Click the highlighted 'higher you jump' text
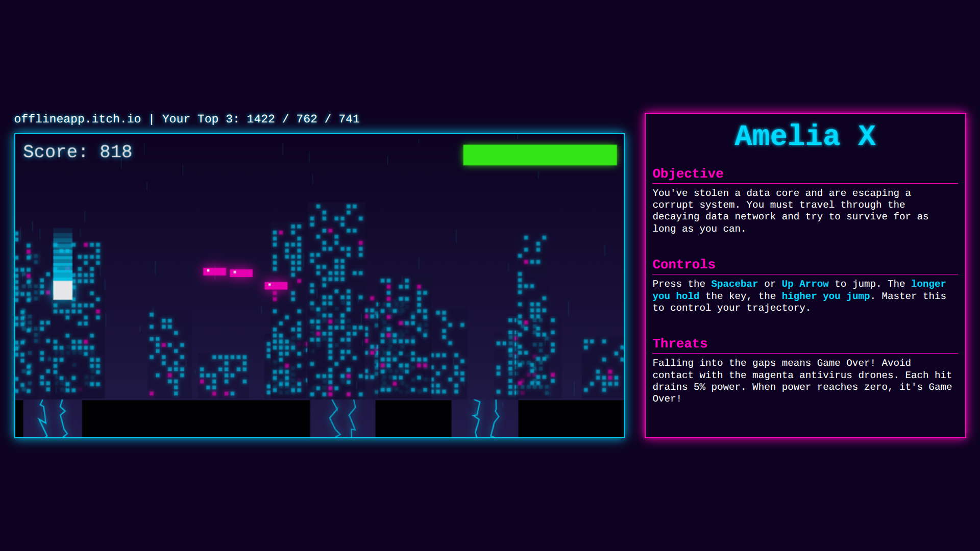This screenshot has height=551, width=980. (825, 296)
